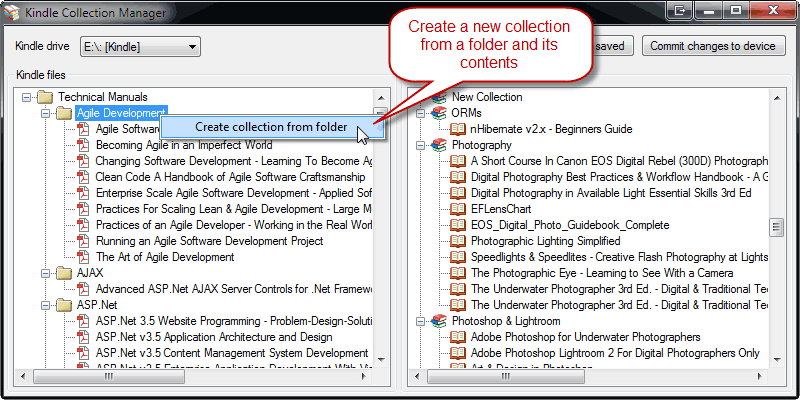This screenshot has height=400, width=800.
Task: Click the ASP.Net folder icon
Action: click(x=64, y=305)
